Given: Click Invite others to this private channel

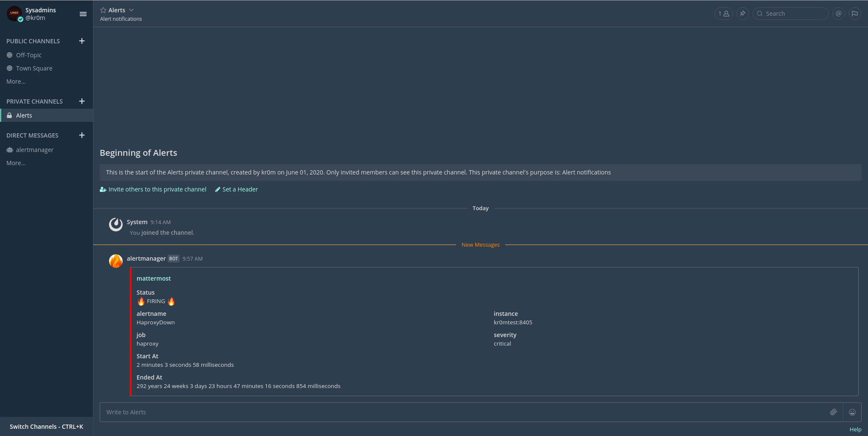Looking at the screenshot, I should pos(157,189).
